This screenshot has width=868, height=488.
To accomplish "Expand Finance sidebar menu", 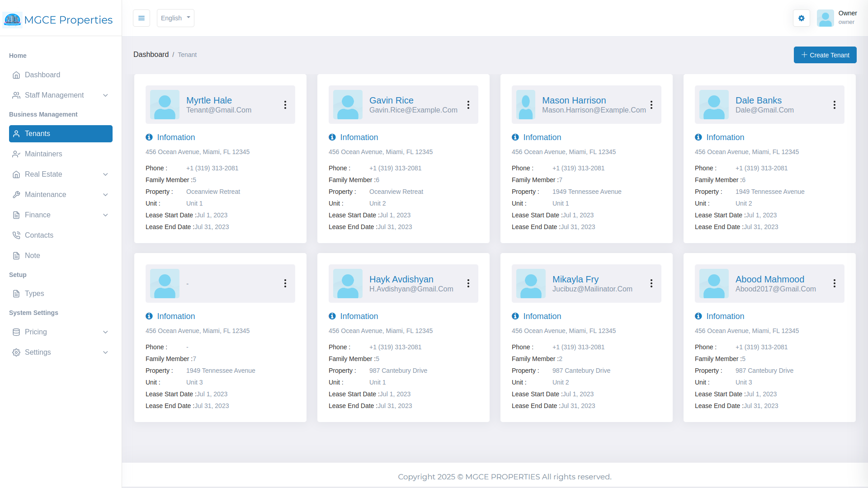I will point(61,215).
